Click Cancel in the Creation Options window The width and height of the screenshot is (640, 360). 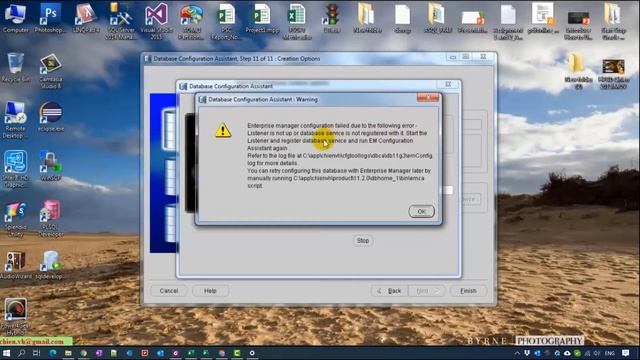(x=169, y=291)
